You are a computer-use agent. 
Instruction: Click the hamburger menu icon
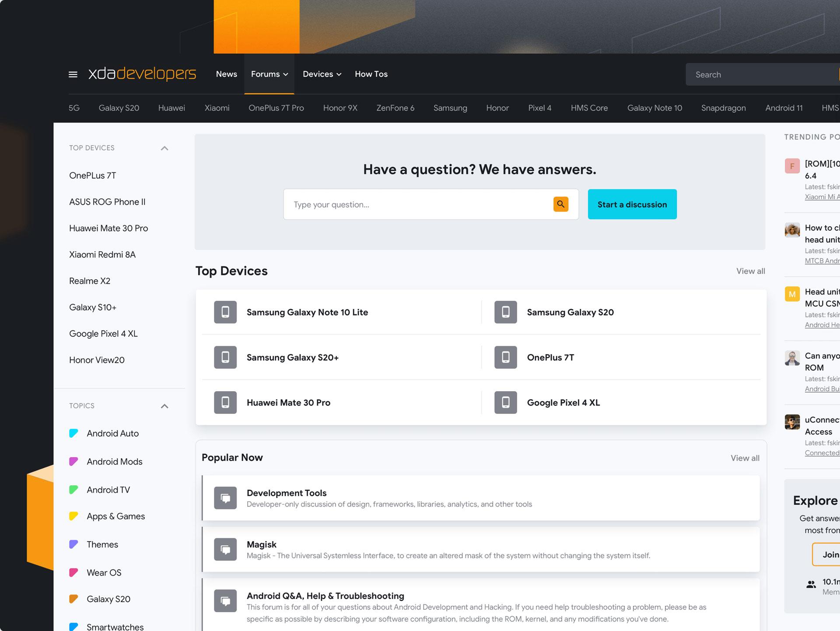[73, 74]
